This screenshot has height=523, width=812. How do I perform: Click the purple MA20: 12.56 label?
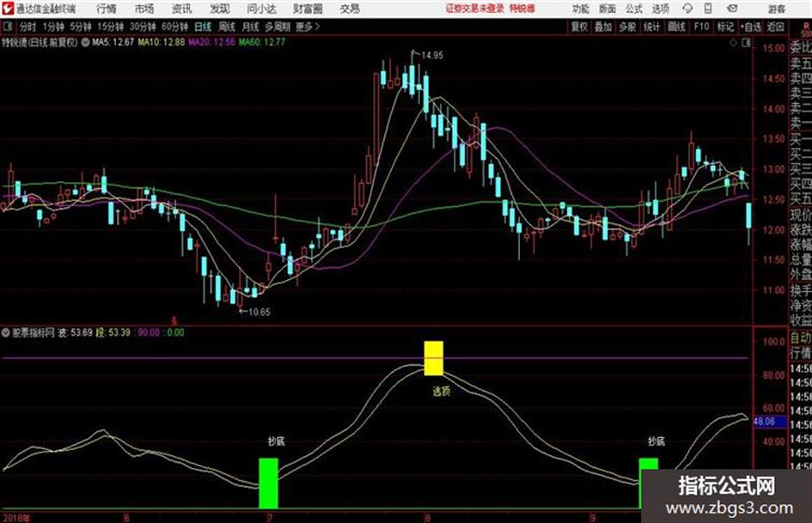pyautogui.click(x=211, y=42)
